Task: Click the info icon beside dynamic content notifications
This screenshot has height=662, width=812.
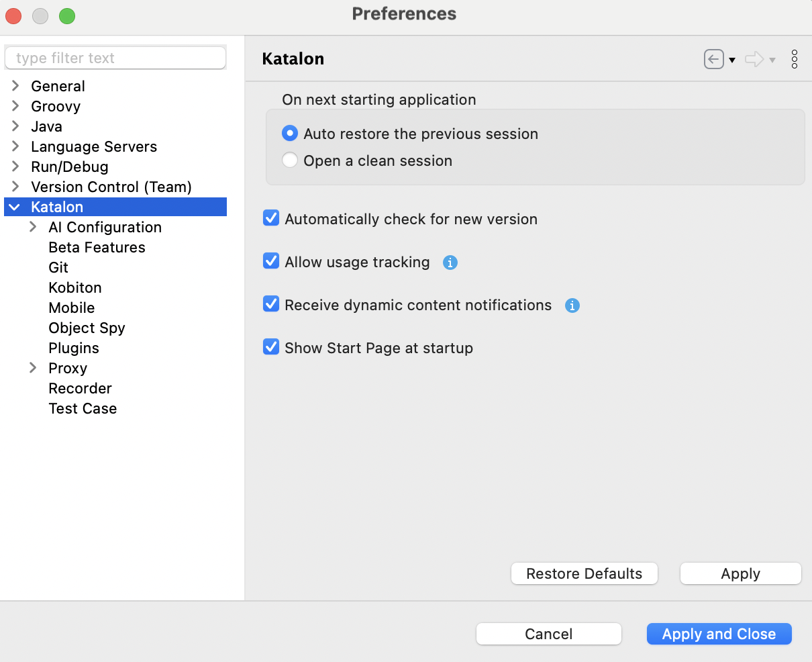Action: point(572,305)
